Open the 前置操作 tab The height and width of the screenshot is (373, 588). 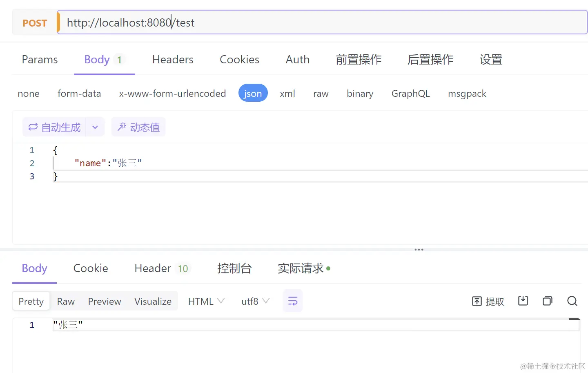359,60
